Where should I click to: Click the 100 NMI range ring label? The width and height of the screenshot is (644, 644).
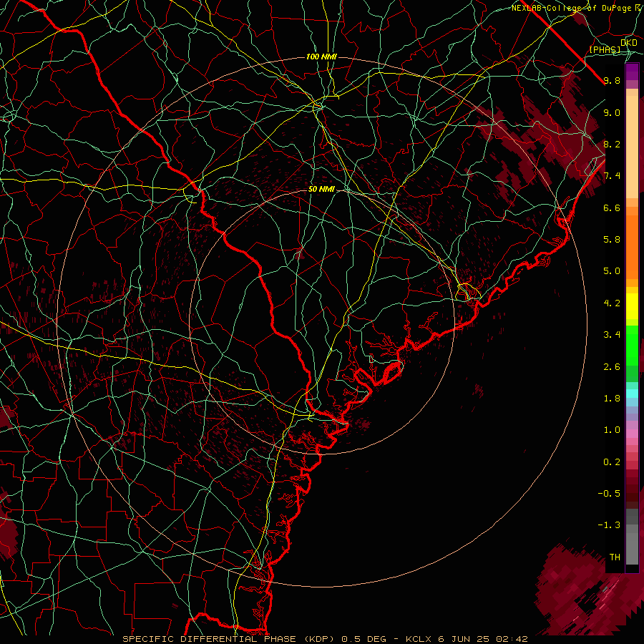click(x=321, y=57)
